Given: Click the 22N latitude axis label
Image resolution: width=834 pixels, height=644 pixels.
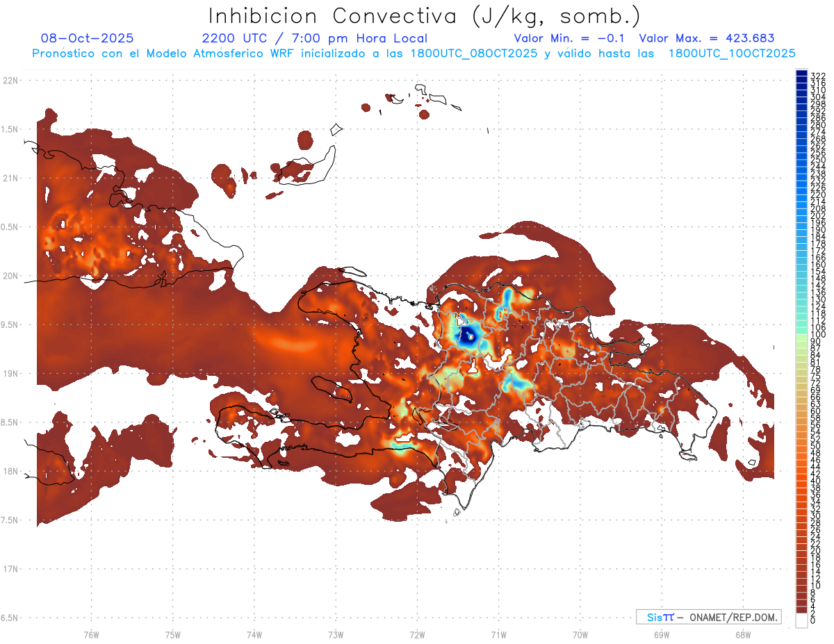Looking at the screenshot, I should coord(11,81).
